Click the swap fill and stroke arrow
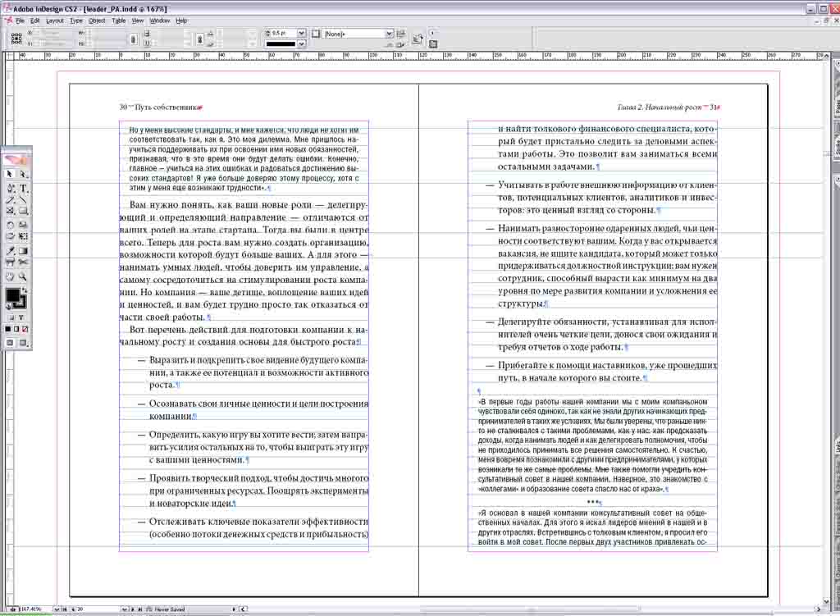Image resolution: width=840 pixels, height=616 pixels. pos(25,290)
